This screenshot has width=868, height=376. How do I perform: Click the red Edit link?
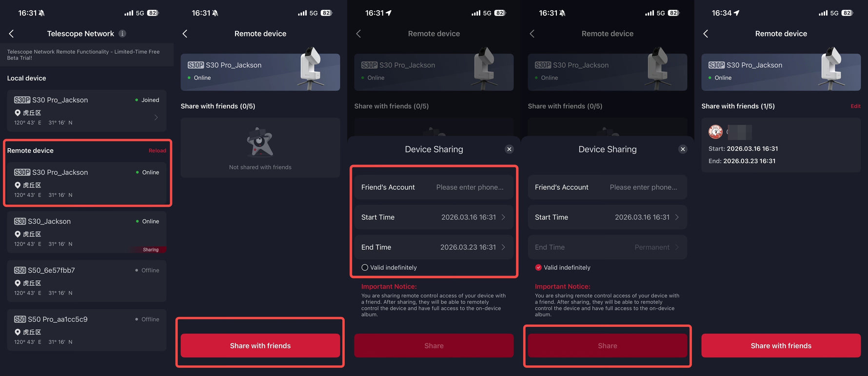[x=855, y=106]
